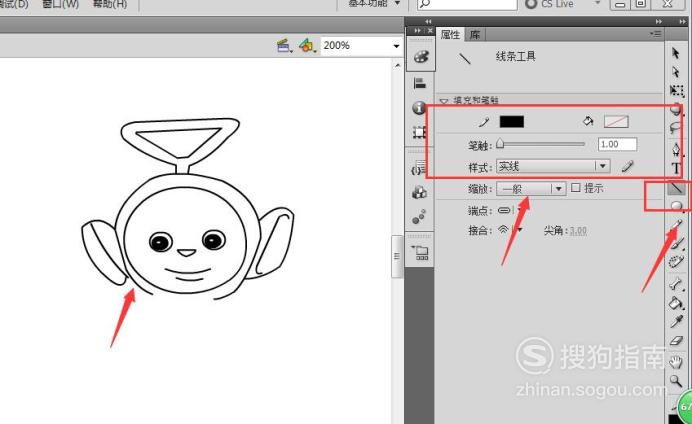
Task: Click the black stroke color swatch
Action: tap(511, 121)
